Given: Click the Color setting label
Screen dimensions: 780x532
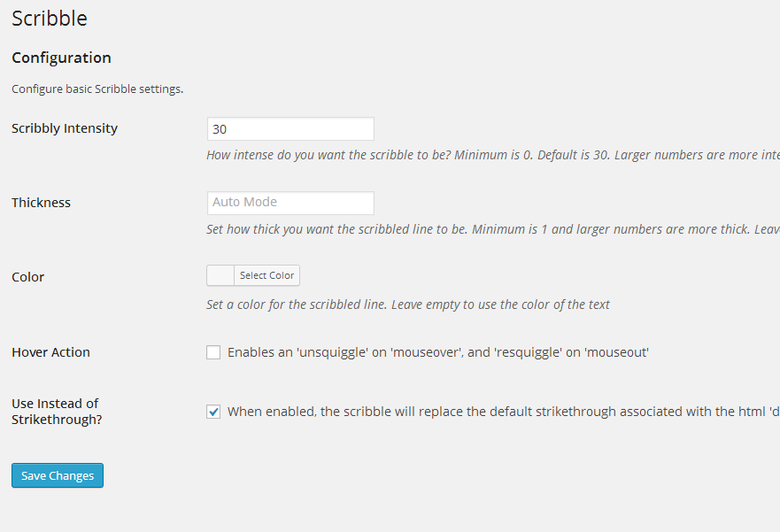Looking at the screenshot, I should (27, 277).
